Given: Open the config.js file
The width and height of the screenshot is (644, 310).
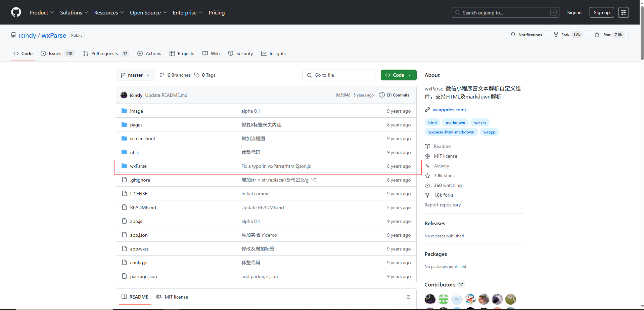Looking at the screenshot, I should pyautogui.click(x=139, y=263).
